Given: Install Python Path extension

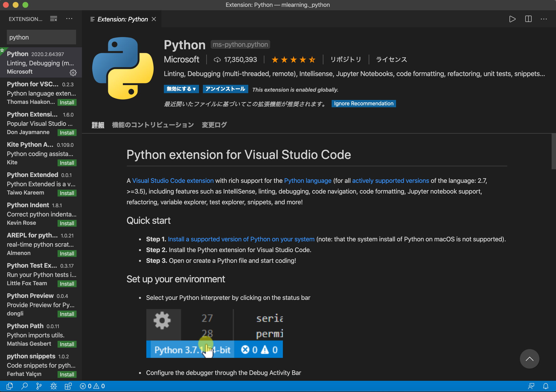Looking at the screenshot, I should pos(67,344).
